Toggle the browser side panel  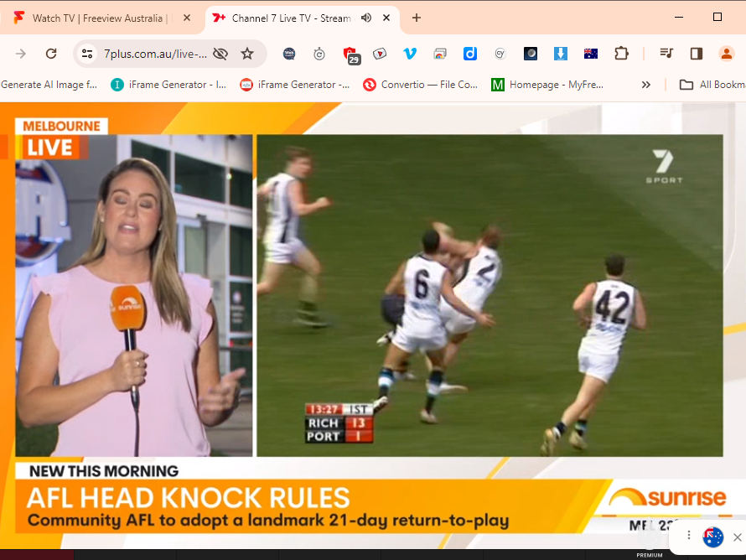[x=697, y=54]
